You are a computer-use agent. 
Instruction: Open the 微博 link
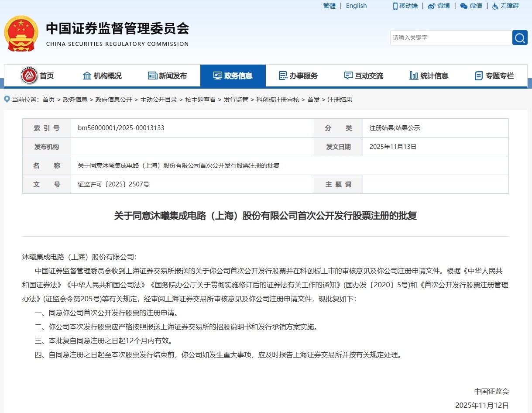coord(444,6)
